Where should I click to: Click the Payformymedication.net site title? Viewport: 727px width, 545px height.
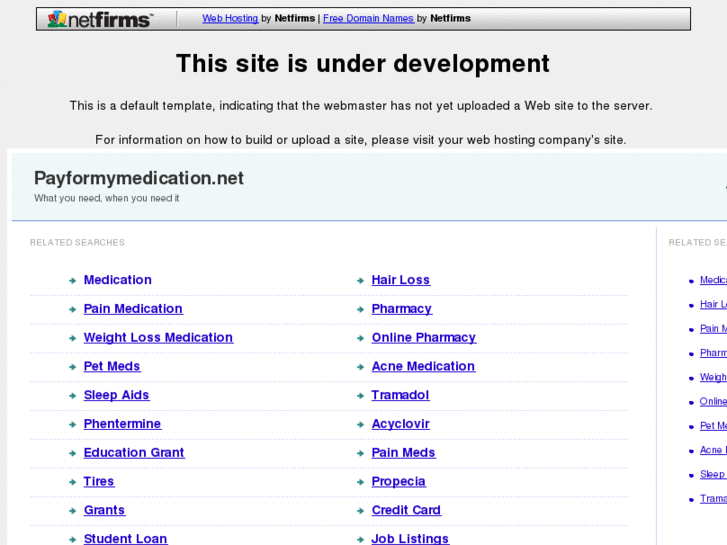point(139,178)
